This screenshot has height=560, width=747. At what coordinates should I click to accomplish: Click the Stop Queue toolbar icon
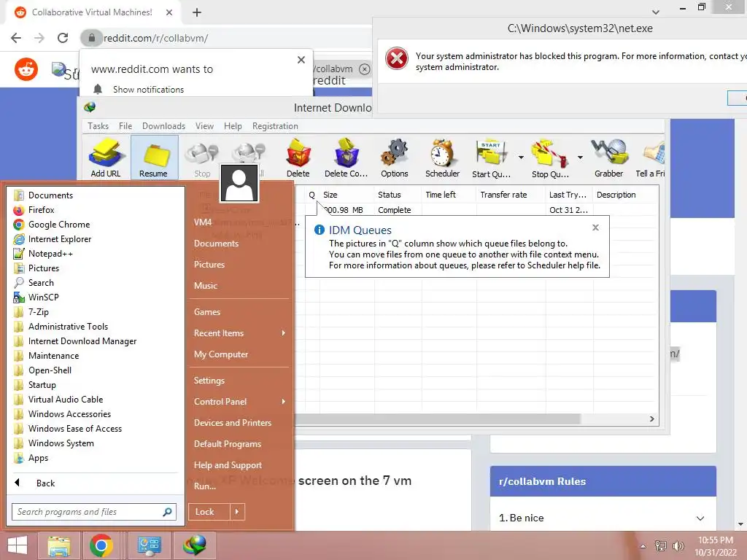point(550,157)
